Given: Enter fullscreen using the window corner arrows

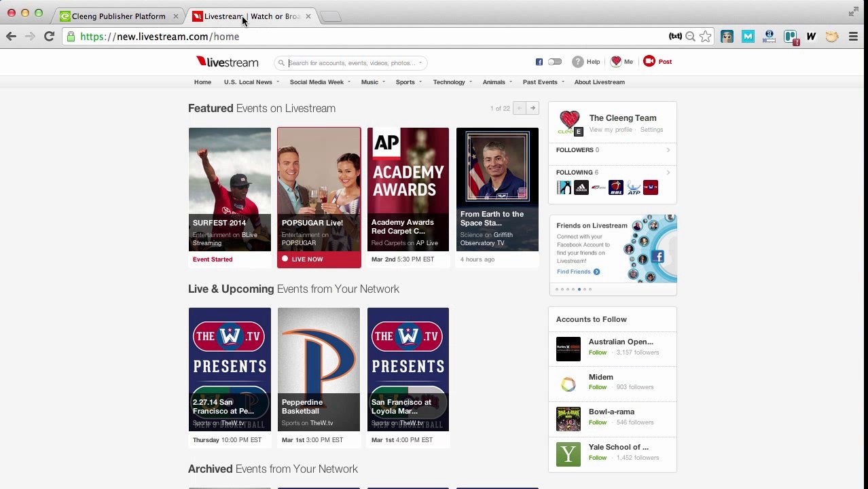Looking at the screenshot, I should tap(853, 12).
